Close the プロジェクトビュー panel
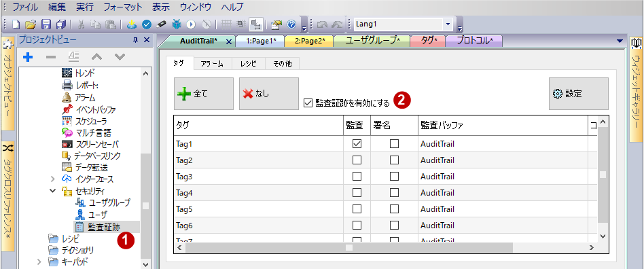The width and height of the screenshot is (644, 269). [x=147, y=40]
